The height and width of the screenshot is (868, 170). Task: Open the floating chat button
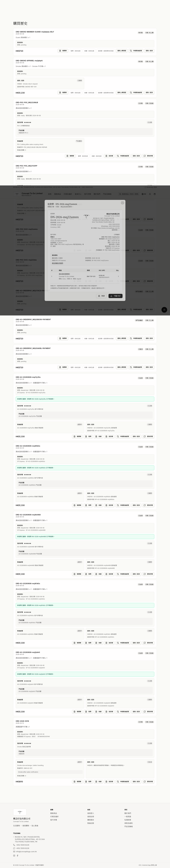(x=164, y=310)
